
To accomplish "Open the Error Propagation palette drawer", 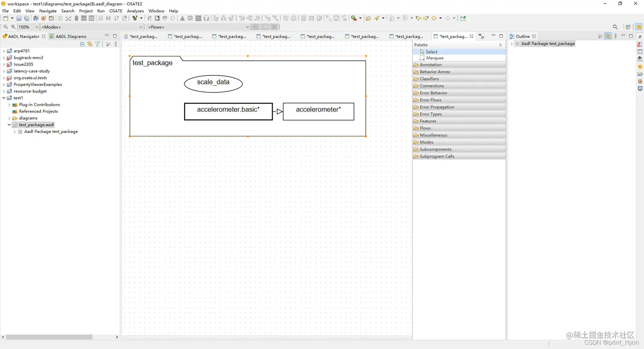I will pos(459,107).
